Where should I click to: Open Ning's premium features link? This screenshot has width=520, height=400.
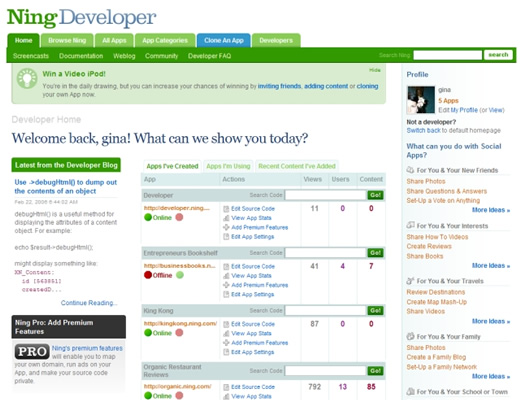pos(87,348)
